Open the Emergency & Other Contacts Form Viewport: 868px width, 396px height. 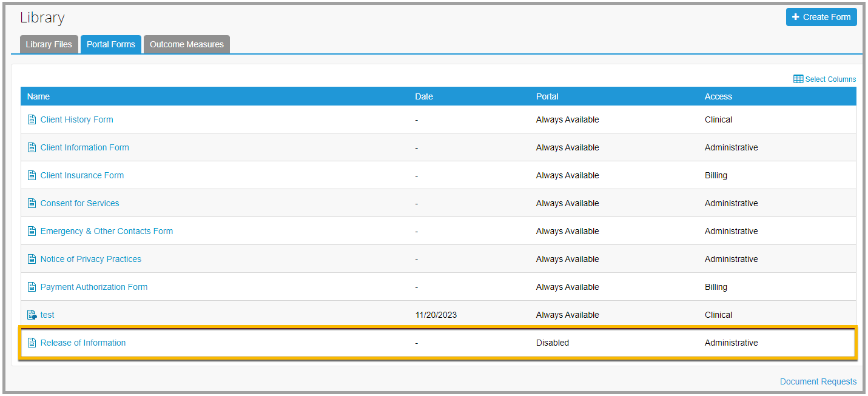pos(106,231)
